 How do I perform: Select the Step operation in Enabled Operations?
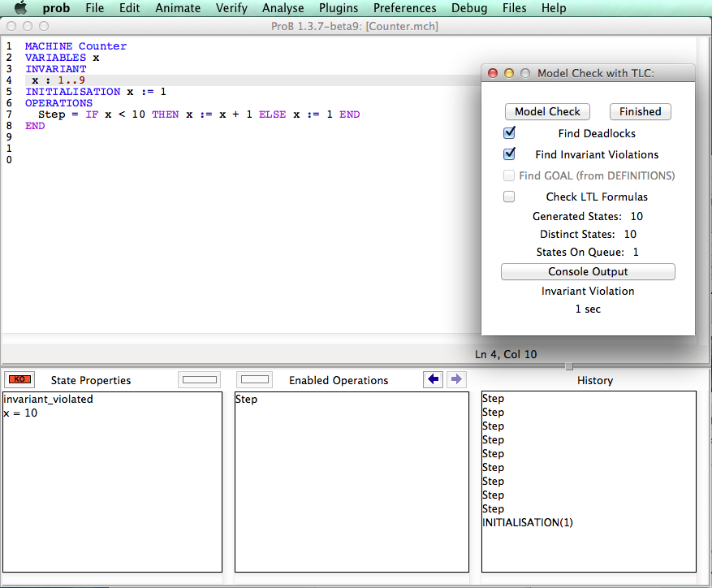pos(246,399)
